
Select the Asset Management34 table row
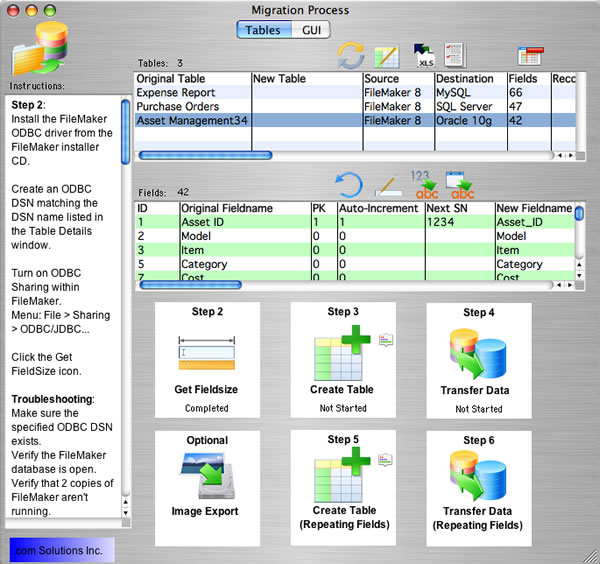point(355,121)
